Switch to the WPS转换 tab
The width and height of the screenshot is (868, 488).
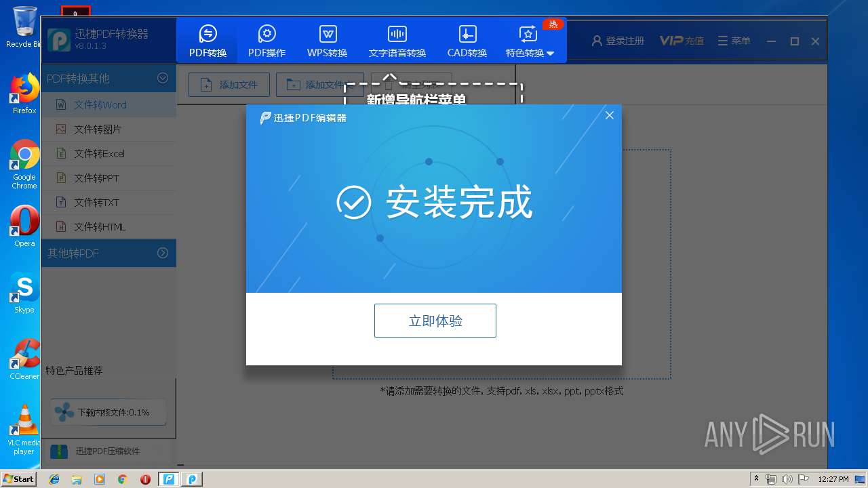point(328,41)
